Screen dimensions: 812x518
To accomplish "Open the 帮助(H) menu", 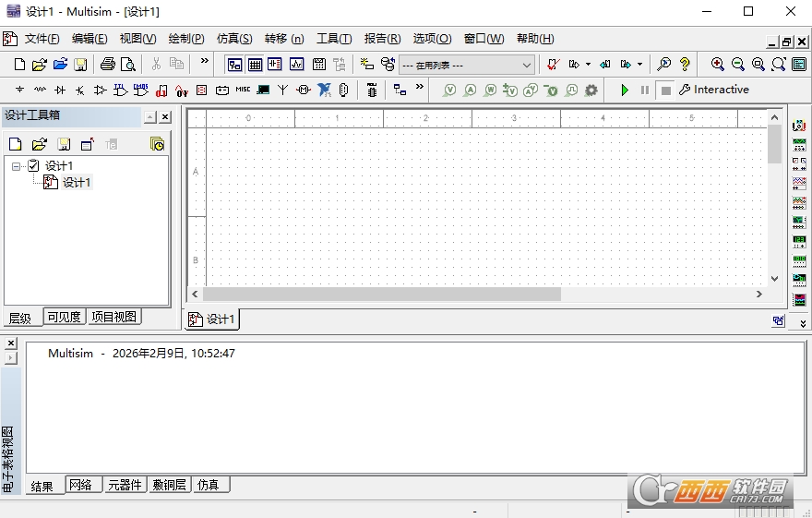I will [x=535, y=39].
